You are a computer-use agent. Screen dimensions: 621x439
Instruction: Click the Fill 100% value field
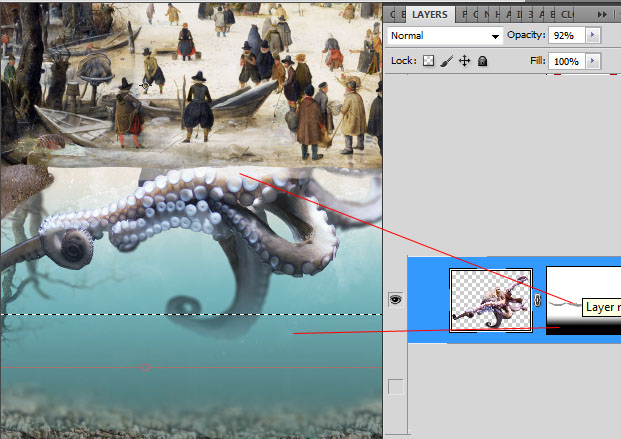click(x=567, y=61)
